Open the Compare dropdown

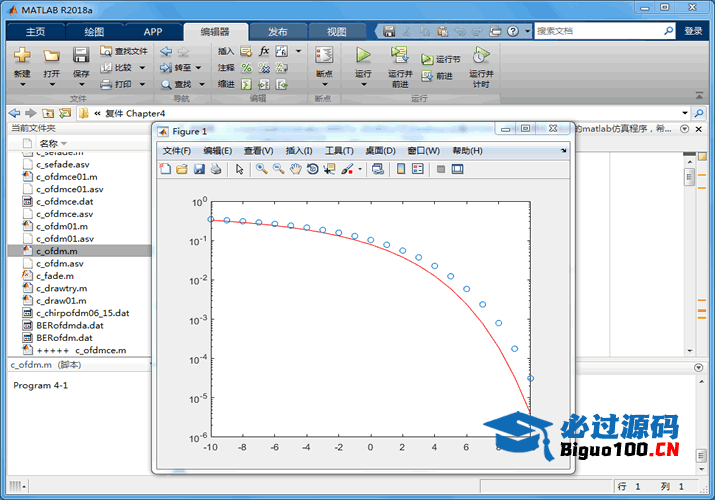click(x=142, y=68)
